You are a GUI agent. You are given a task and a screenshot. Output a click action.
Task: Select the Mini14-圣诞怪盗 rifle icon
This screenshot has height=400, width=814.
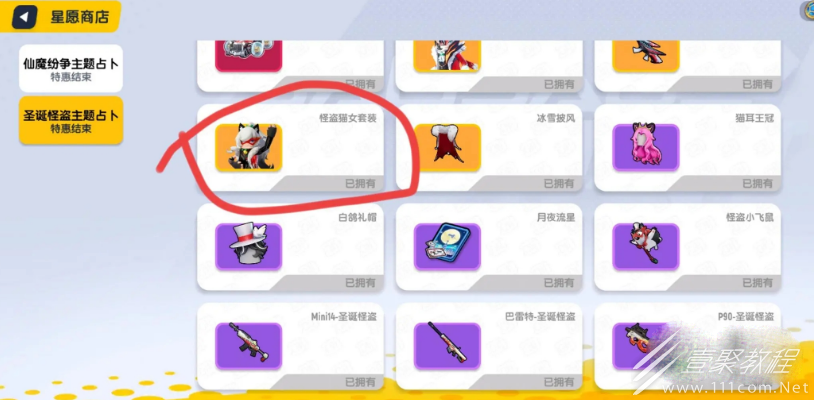(x=249, y=346)
